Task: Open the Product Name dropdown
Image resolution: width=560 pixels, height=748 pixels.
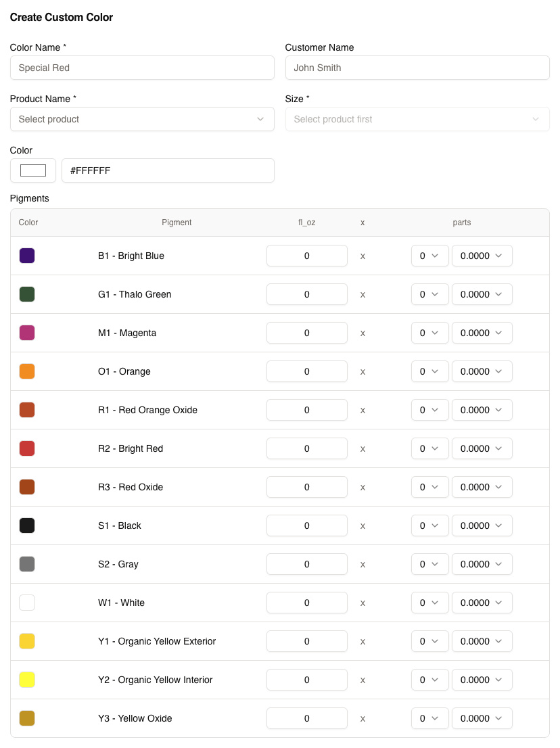Action: tap(142, 119)
